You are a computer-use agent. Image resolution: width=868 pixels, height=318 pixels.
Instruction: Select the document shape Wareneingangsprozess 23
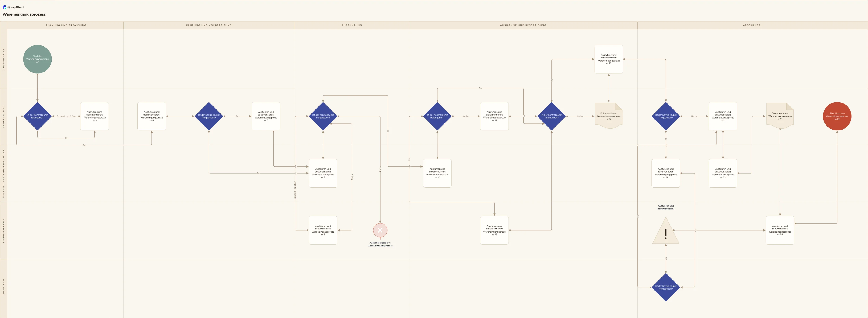pyautogui.click(x=780, y=116)
